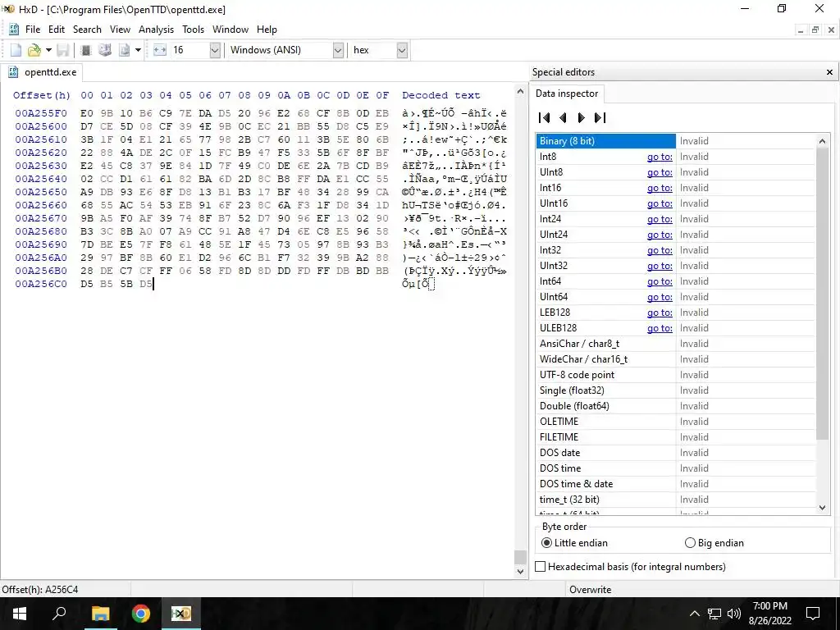The height and width of the screenshot is (630, 840).
Task: Click go to link for LEB128
Action: (660, 313)
